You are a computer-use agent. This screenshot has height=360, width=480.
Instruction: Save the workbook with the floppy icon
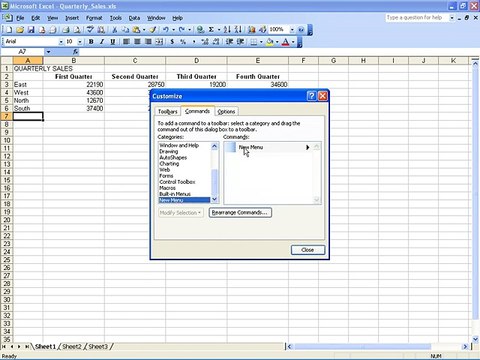point(31,30)
